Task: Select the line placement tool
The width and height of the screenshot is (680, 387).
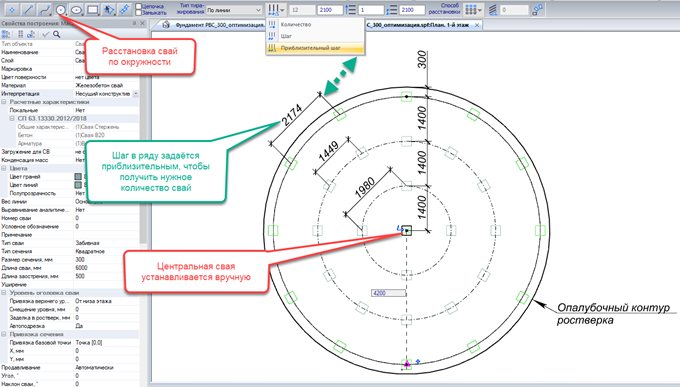Action: [28, 10]
